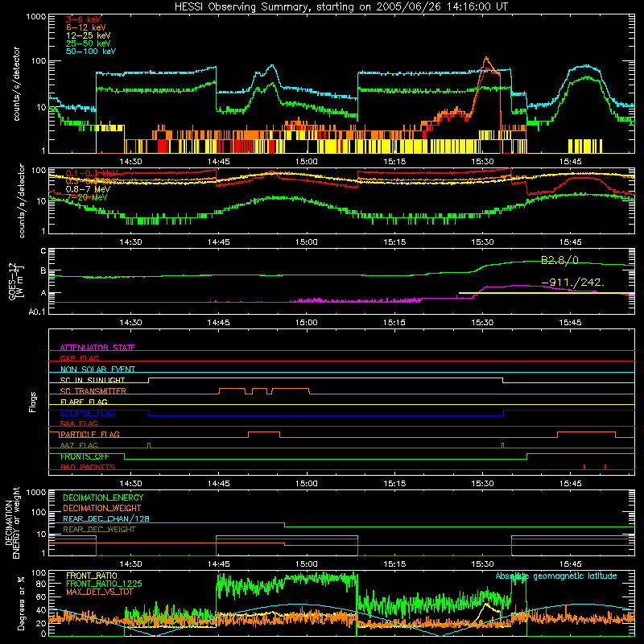Select the FLARE_FLAG label
644x644 pixels.
[84, 402]
